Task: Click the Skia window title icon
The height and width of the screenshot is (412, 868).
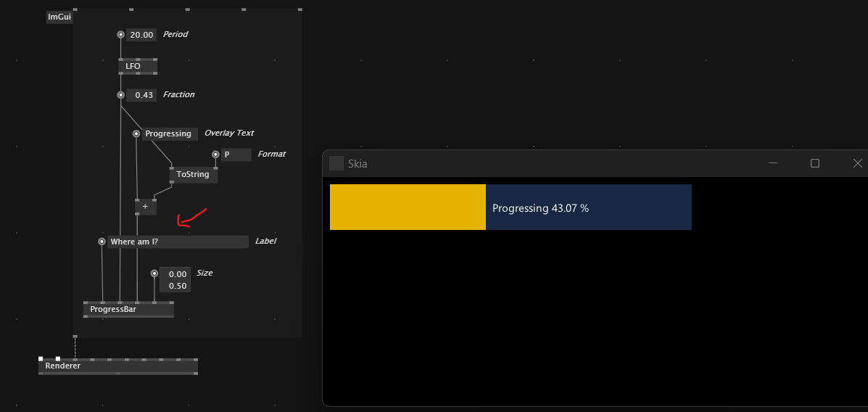Action: [336, 163]
